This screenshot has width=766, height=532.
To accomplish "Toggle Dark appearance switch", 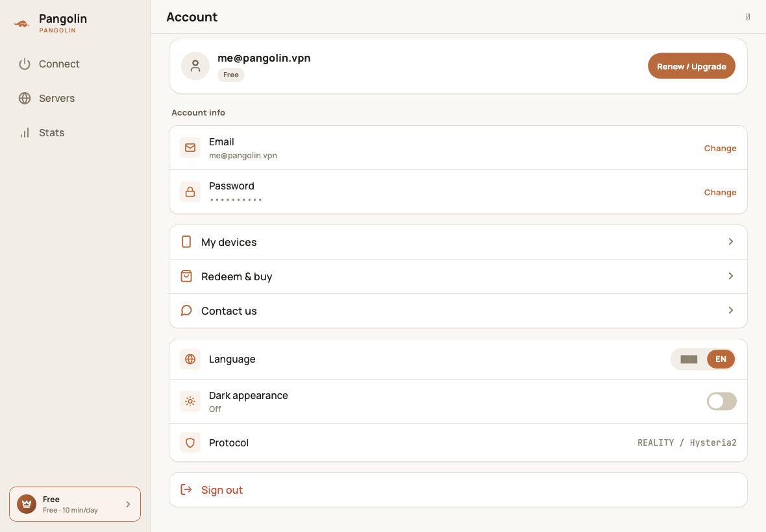I will (722, 401).
